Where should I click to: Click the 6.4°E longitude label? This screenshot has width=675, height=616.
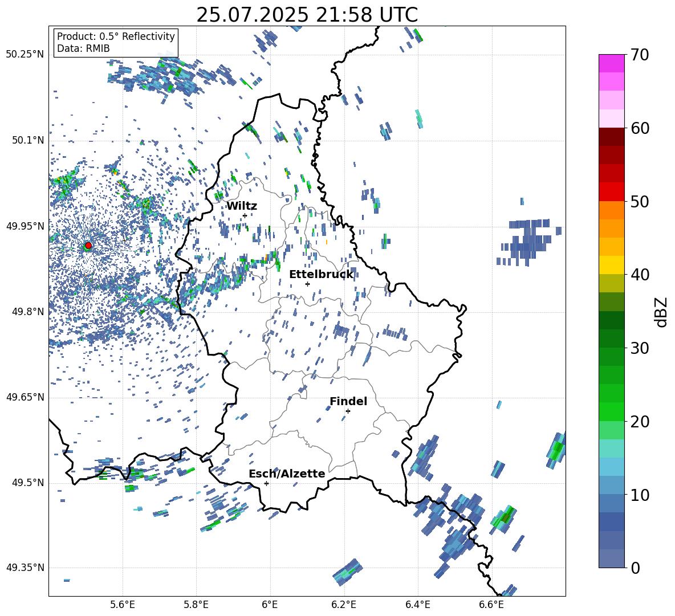[x=417, y=605]
